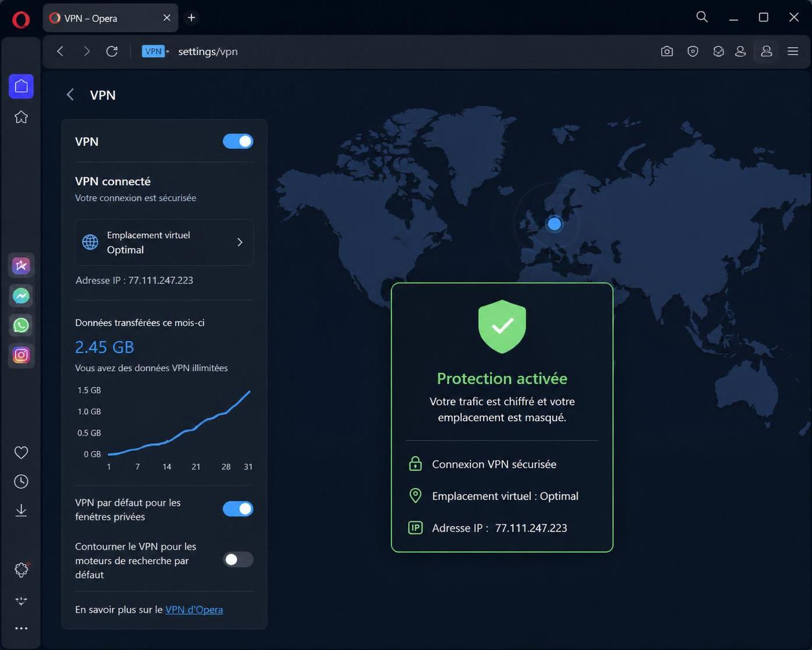Open the Emplacement virtuel Optimal selector
The height and width of the screenshot is (650, 812).
click(x=164, y=242)
